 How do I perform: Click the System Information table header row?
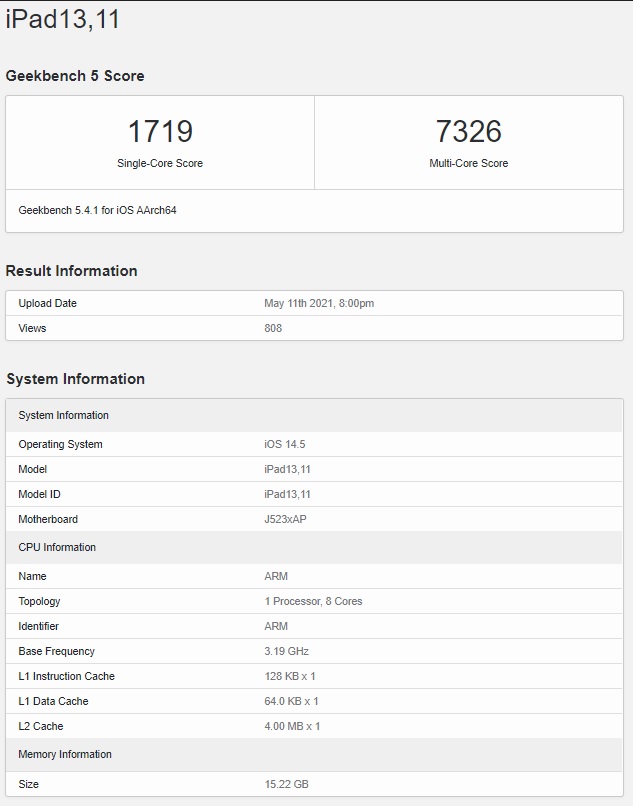[314, 415]
